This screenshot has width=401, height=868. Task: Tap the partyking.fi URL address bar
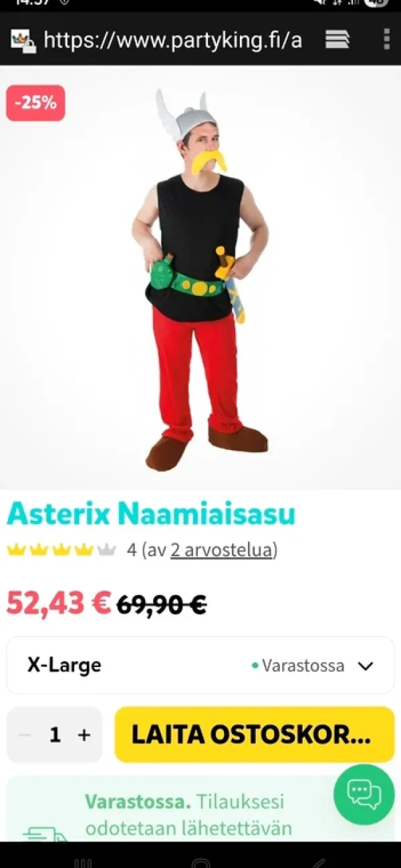pyautogui.click(x=173, y=40)
